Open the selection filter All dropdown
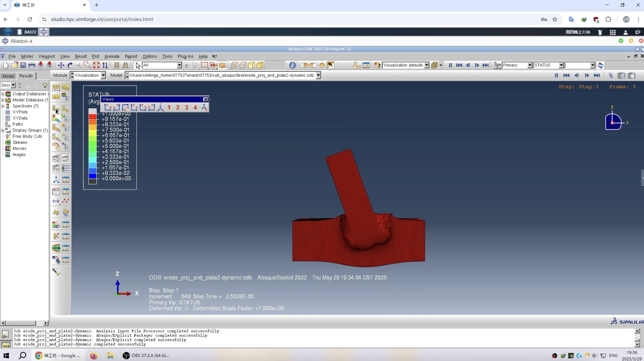 [179, 65]
